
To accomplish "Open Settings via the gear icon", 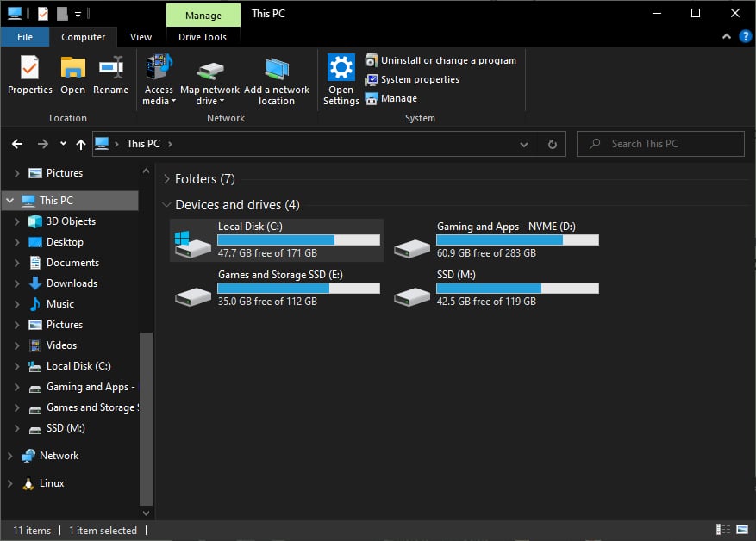I will [341, 69].
